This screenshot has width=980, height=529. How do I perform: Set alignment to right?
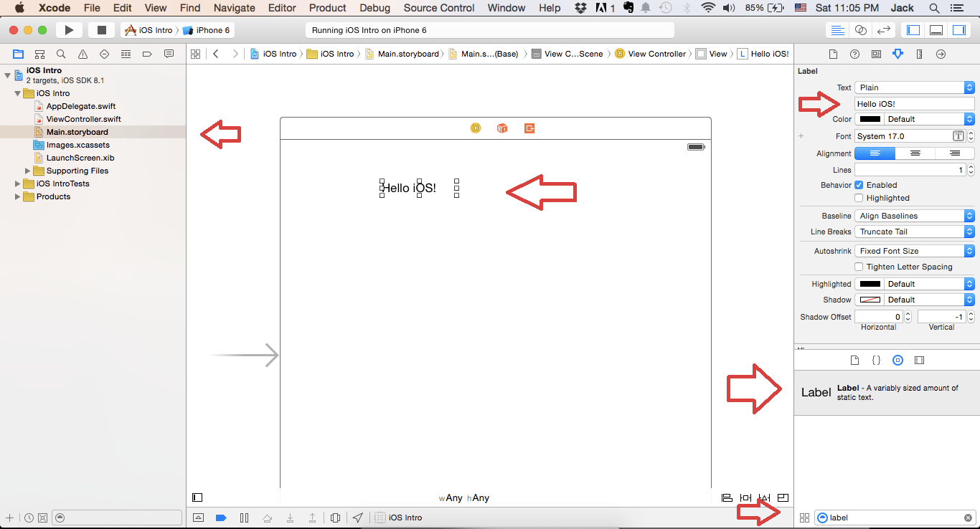coord(954,153)
